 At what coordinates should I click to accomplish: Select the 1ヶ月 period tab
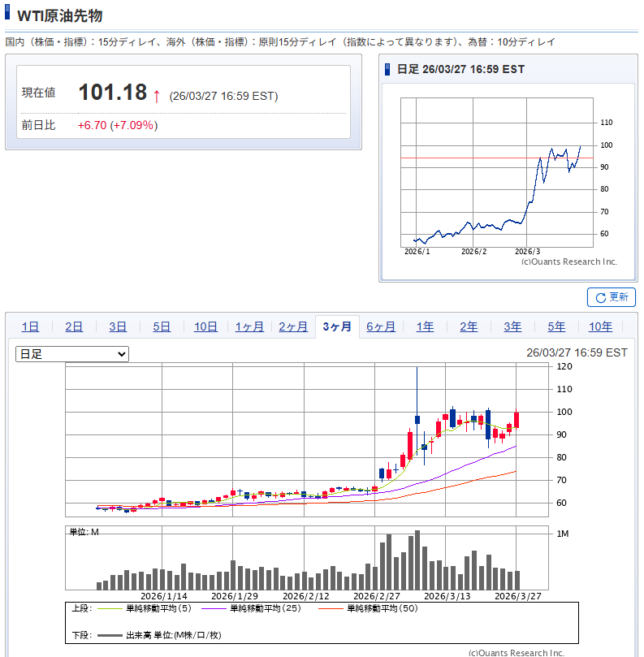click(x=249, y=326)
